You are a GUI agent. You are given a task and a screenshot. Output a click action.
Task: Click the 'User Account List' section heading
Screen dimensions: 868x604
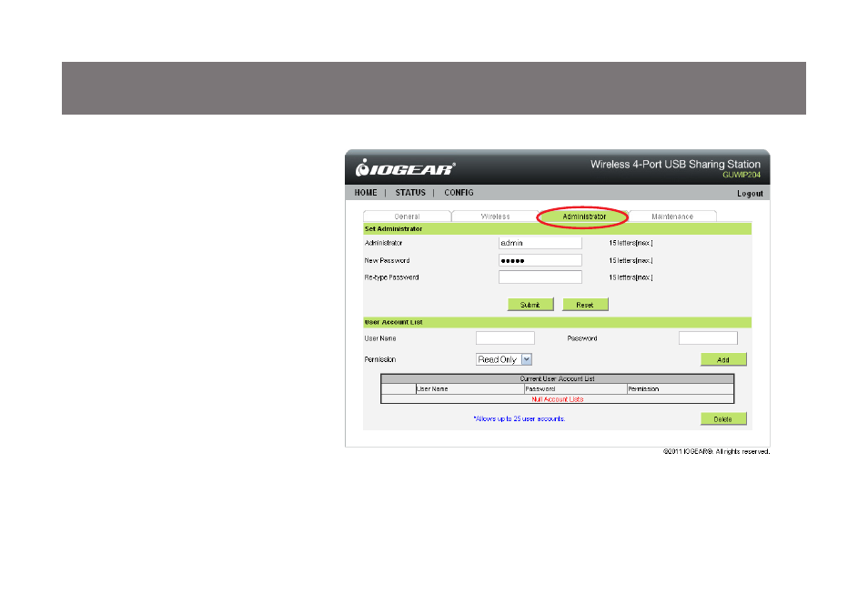point(394,322)
